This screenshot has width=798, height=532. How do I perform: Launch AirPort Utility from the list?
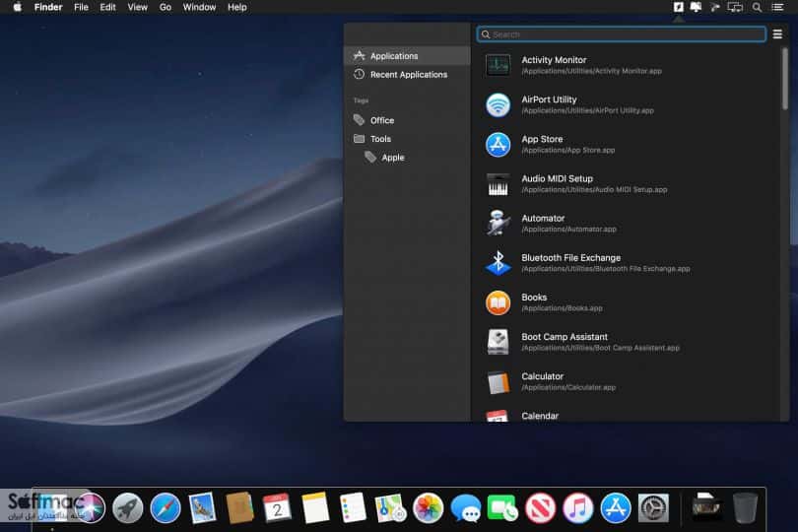point(626,104)
